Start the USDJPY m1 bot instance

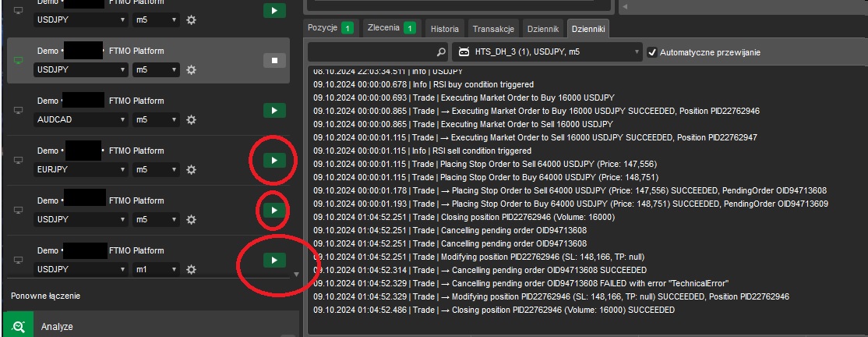click(x=273, y=259)
